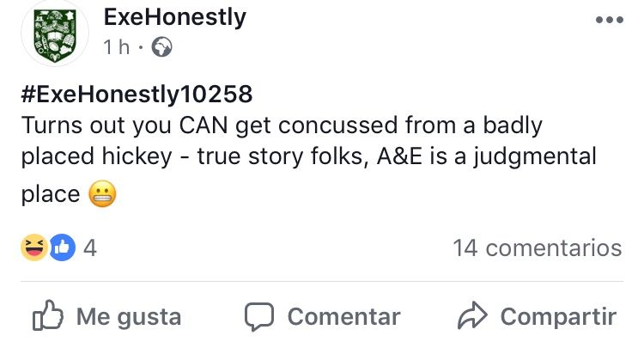Screen dimensions: 644x348
Task: Click the ExeHonestly page name
Action: click(x=175, y=18)
